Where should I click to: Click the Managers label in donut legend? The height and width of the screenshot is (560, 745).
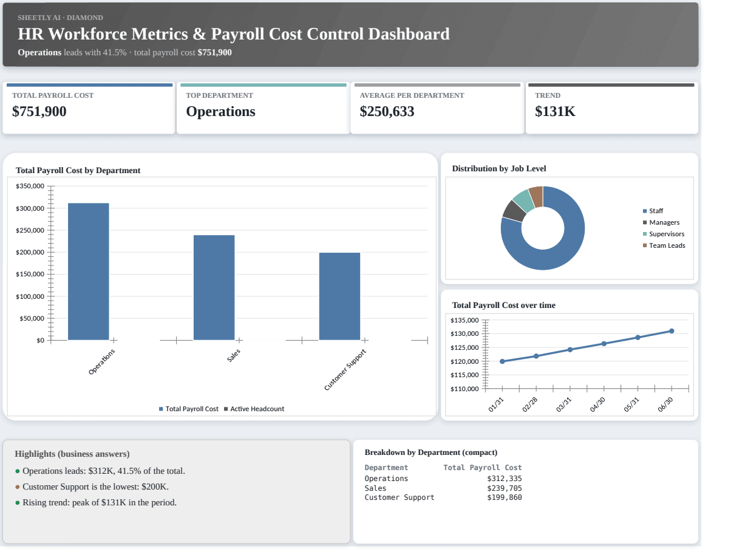[664, 222]
